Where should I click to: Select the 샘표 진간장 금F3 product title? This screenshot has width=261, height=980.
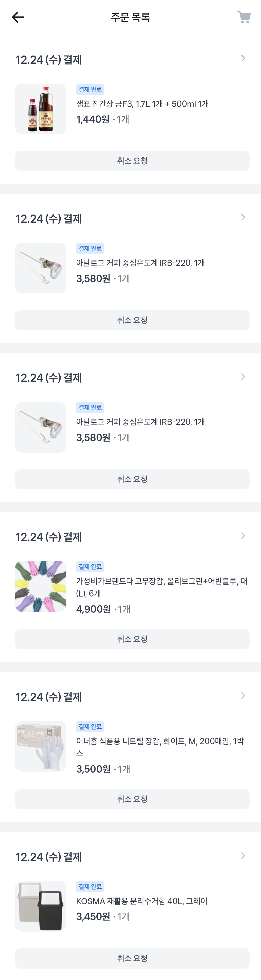click(x=143, y=104)
